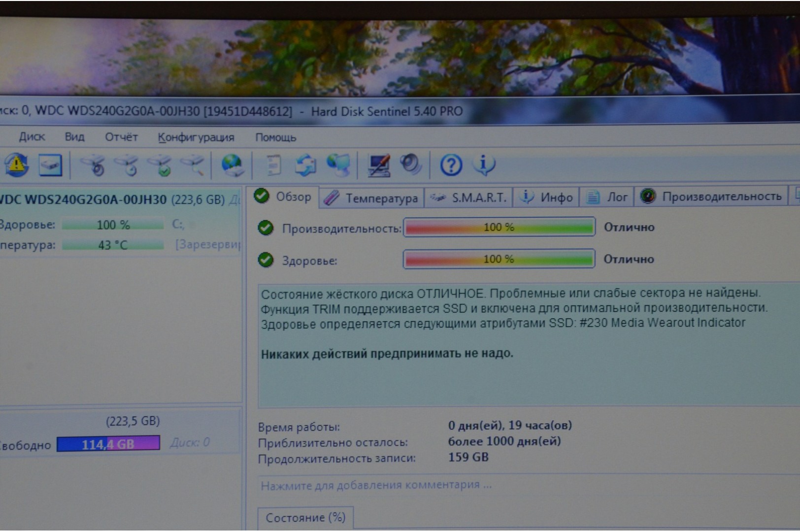
Task: Open the Помощь menu
Action: click(x=275, y=137)
